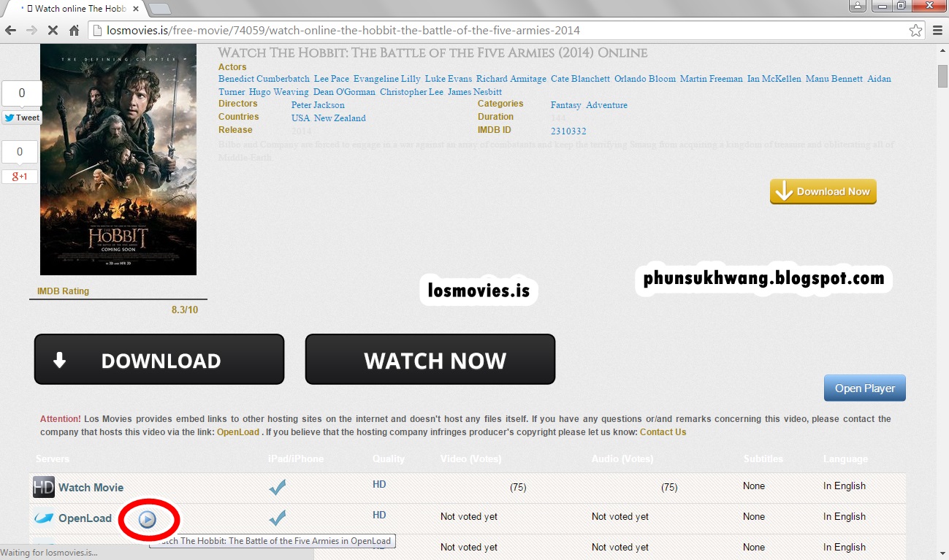Click the OpenLoad link in the attention notice
The width and height of the screenshot is (949, 560).
click(238, 432)
